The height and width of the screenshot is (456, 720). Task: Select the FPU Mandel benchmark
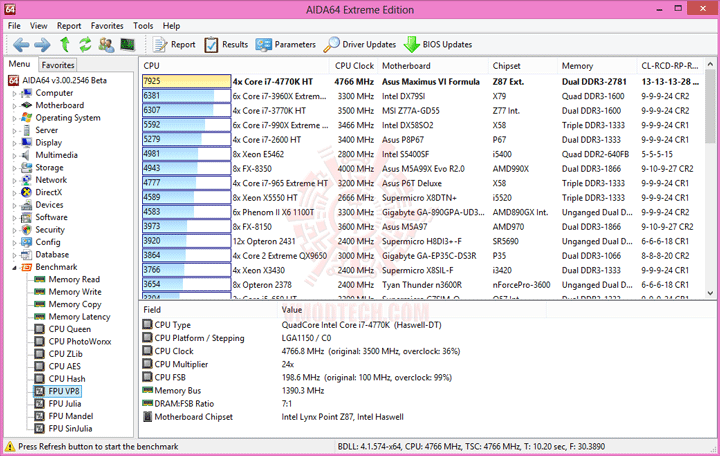click(x=71, y=416)
